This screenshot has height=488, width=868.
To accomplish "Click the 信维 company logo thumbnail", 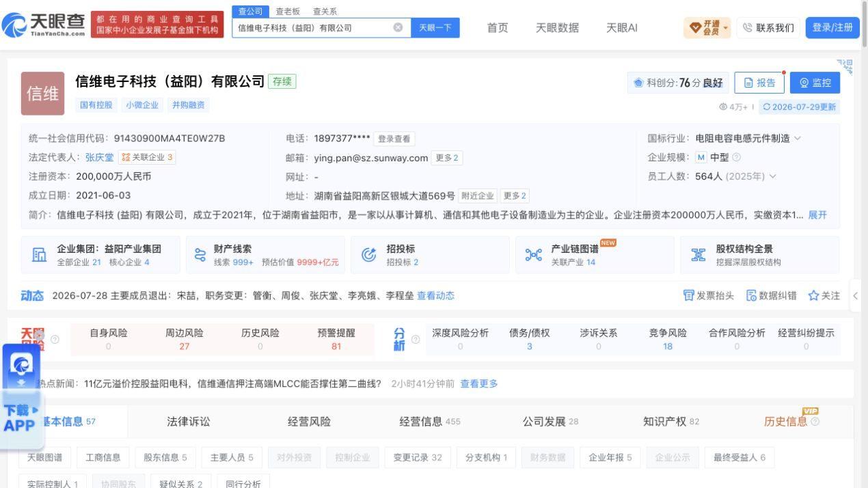I will [42, 94].
